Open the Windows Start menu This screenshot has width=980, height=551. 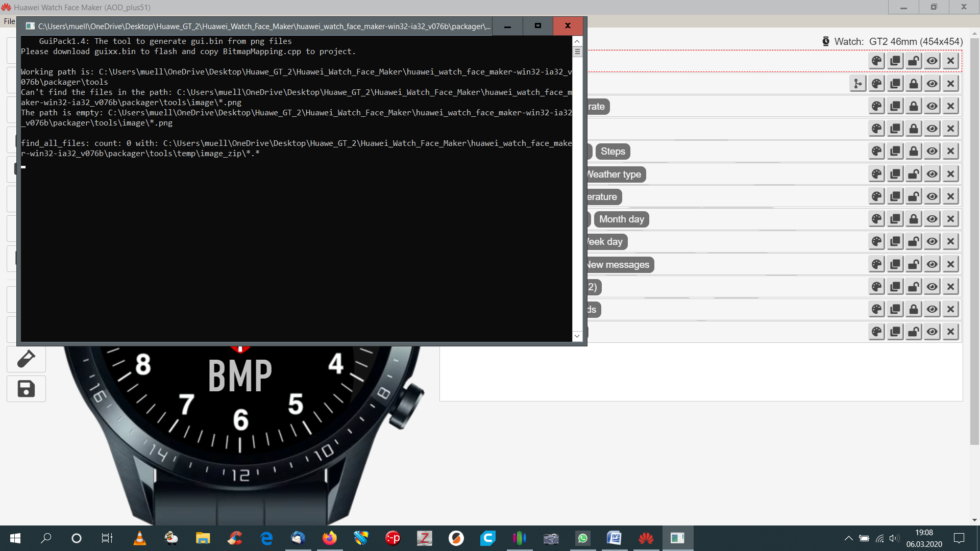pos(15,538)
